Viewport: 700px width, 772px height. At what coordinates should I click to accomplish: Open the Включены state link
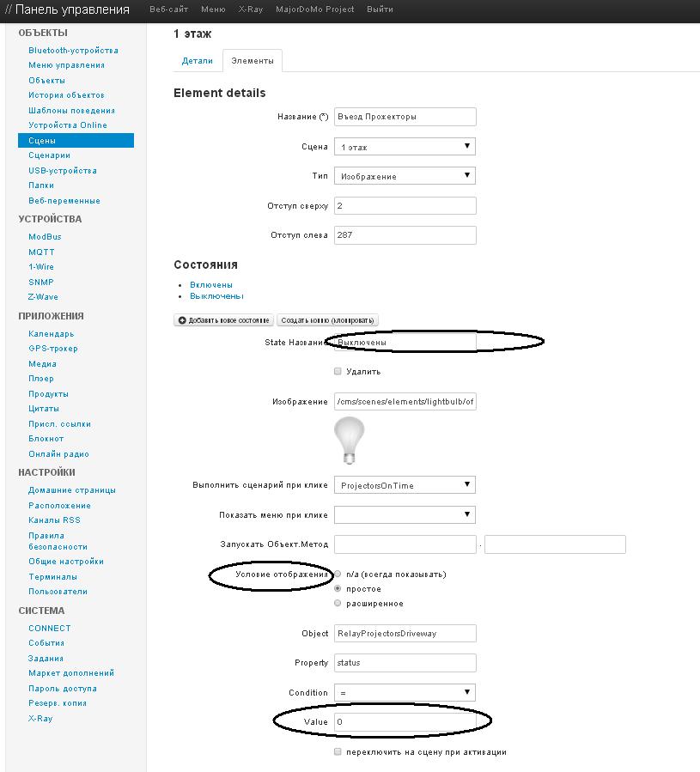click(x=211, y=285)
